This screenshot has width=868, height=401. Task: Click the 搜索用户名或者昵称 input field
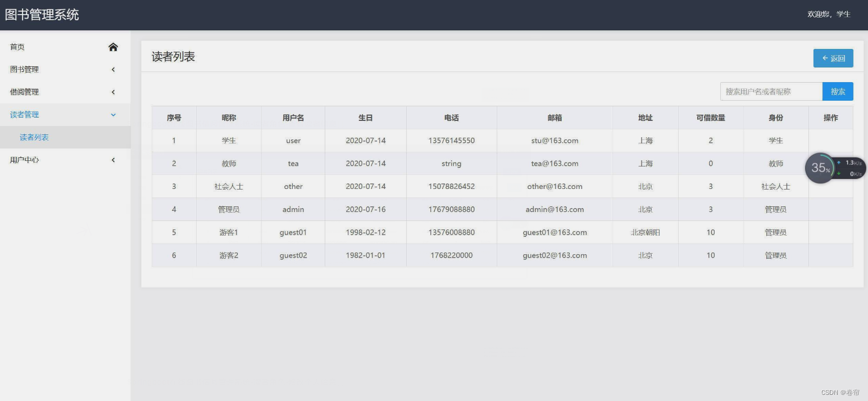771,91
